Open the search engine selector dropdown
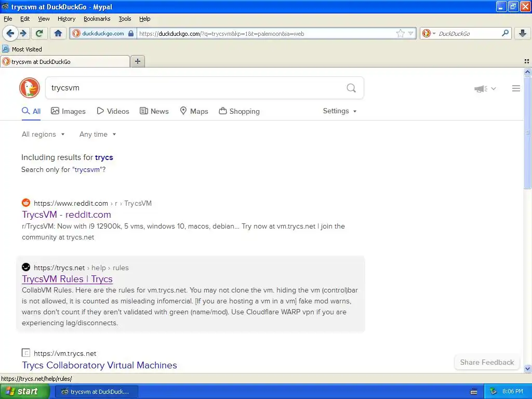The width and height of the screenshot is (532, 399). (x=429, y=33)
